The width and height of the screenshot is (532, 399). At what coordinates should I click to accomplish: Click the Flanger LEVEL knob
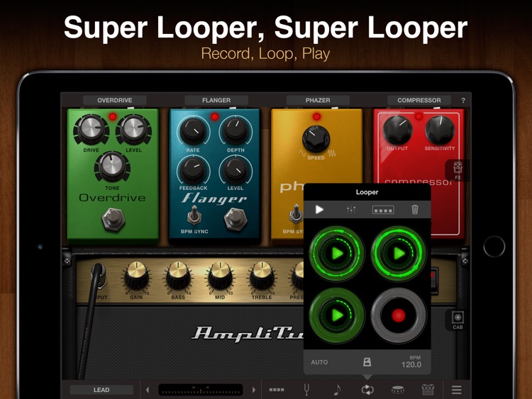pos(235,169)
